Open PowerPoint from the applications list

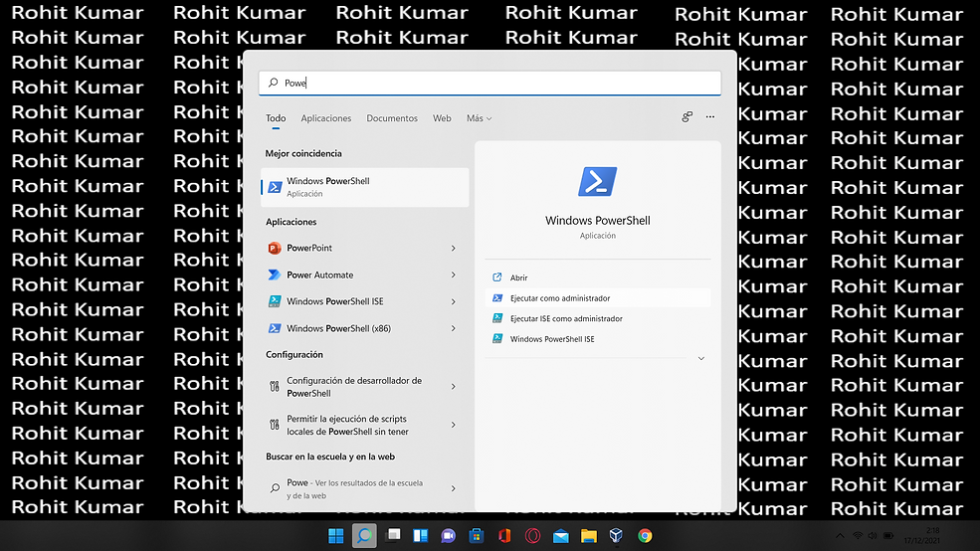(364, 248)
